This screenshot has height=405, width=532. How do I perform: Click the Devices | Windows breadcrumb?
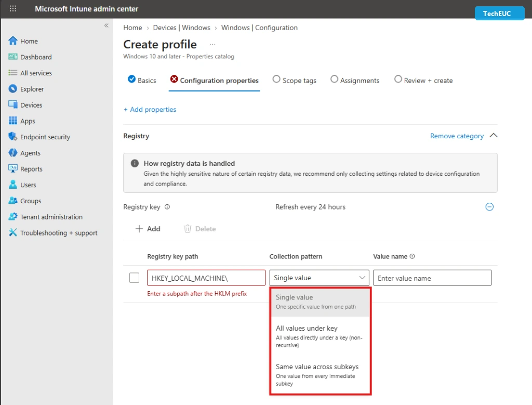coord(181,28)
